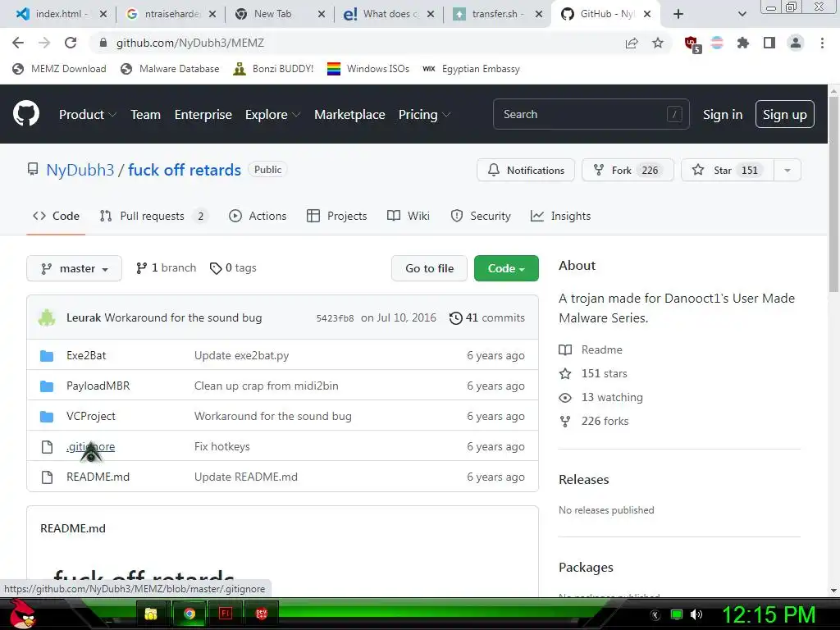
Task: Open 41 commits history
Action: [487, 317]
